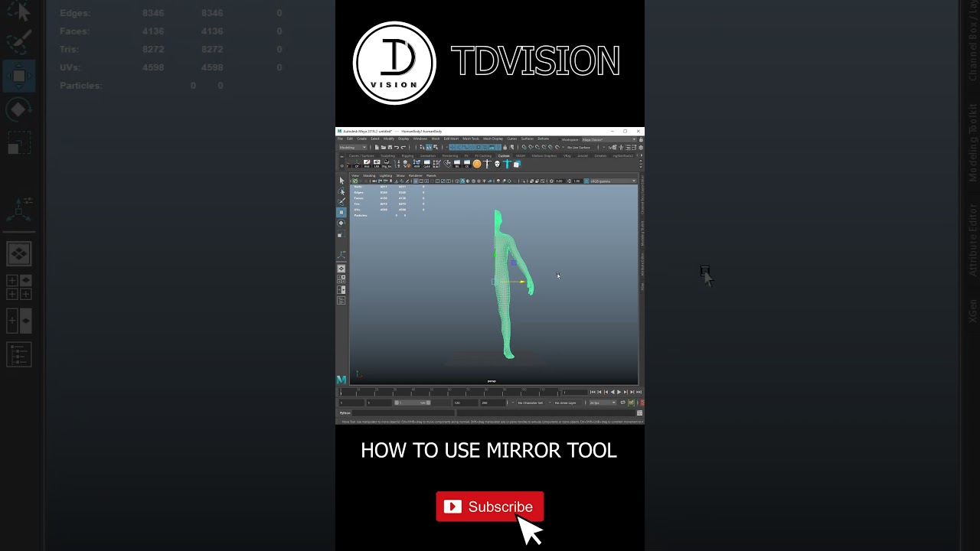Toggle the loop playback icon
Viewport: 980px width, 551px height.
coord(622,403)
